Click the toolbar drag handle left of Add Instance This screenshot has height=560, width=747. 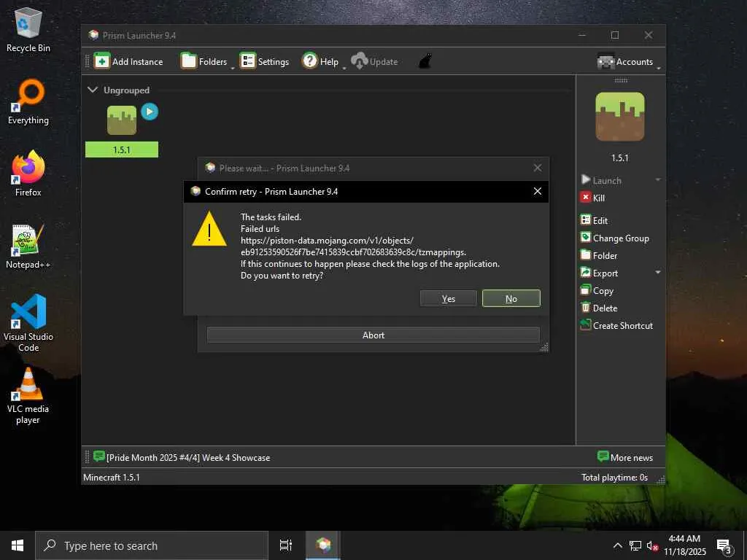click(88, 61)
